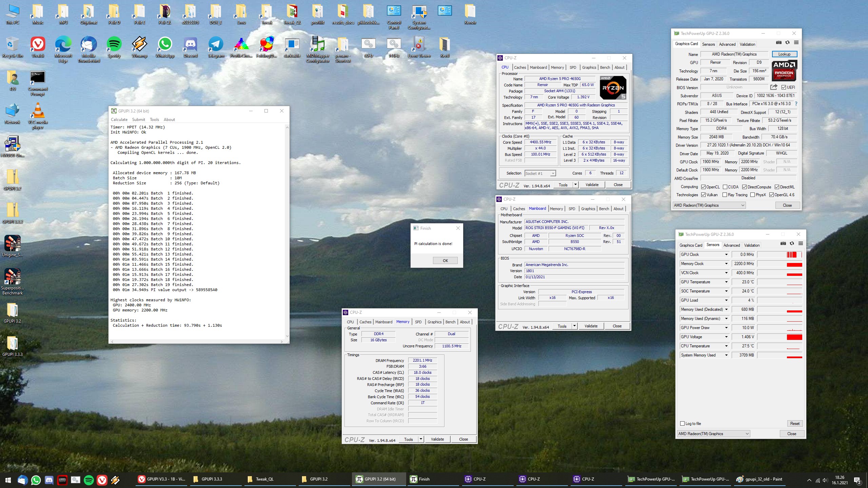Toggle CUDA checkbox in GPU-Z
The height and width of the screenshot is (488, 868).
pyautogui.click(x=725, y=187)
